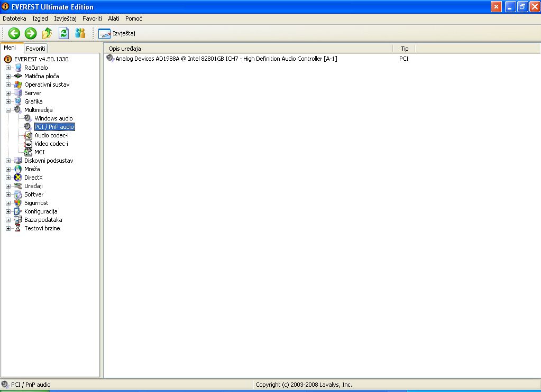Open the Favoriti menu in menu bar

pos(92,18)
